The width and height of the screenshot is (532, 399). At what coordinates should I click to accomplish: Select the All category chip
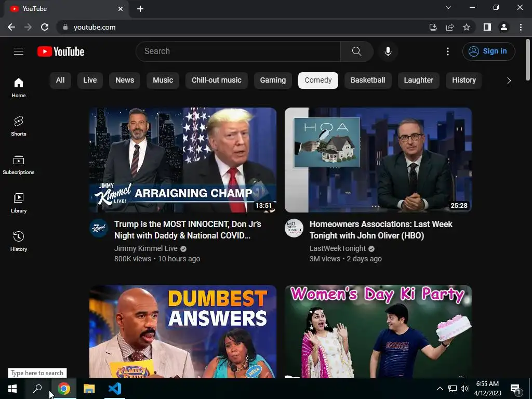[x=60, y=81]
